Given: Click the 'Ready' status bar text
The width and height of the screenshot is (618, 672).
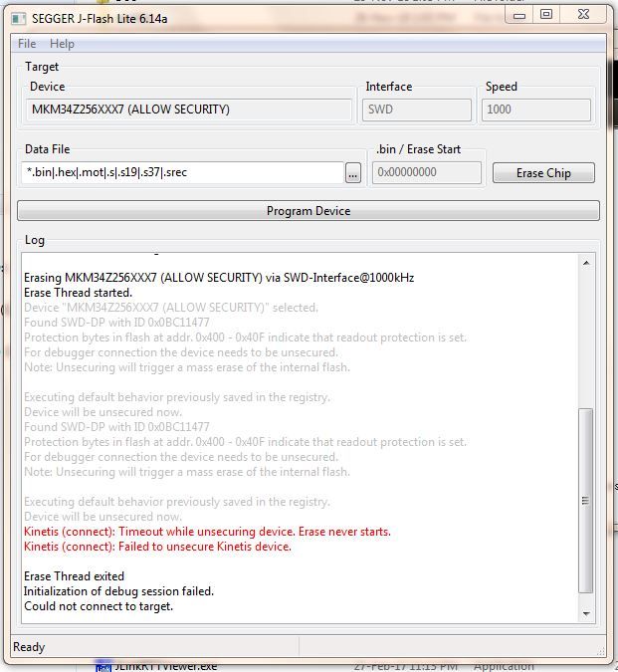Looking at the screenshot, I should tap(29, 647).
